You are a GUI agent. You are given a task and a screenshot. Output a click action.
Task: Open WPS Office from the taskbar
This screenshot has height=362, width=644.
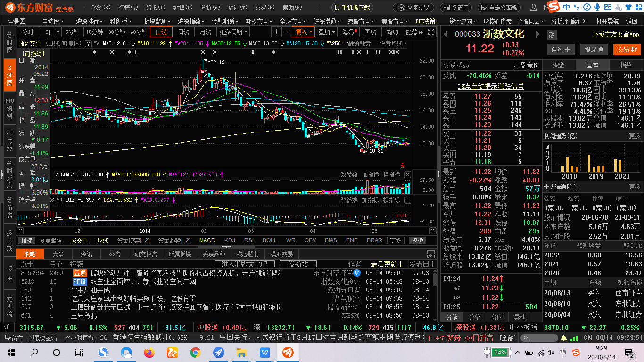point(264,353)
